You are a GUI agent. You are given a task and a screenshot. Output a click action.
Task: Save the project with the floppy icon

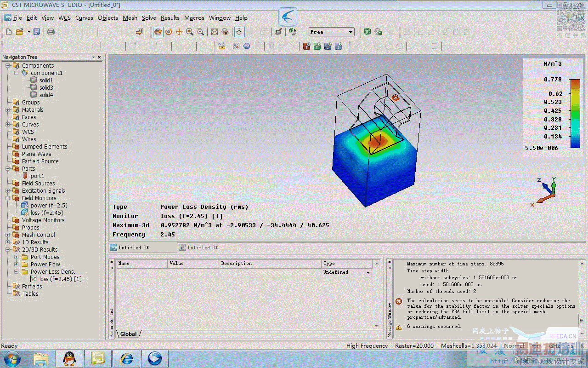click(37, 32)
